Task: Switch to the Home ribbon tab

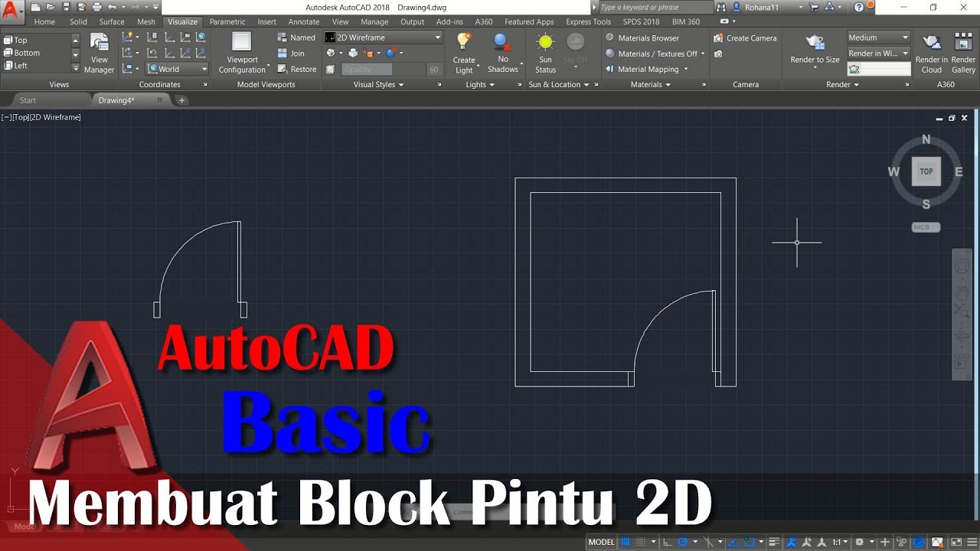Action: click(44, 21)
